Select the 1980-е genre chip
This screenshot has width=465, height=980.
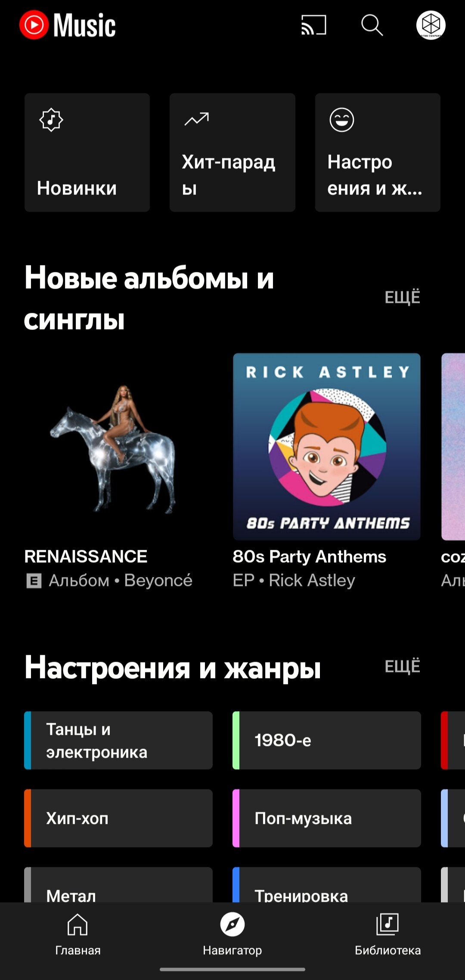click(x=327, y=740)
